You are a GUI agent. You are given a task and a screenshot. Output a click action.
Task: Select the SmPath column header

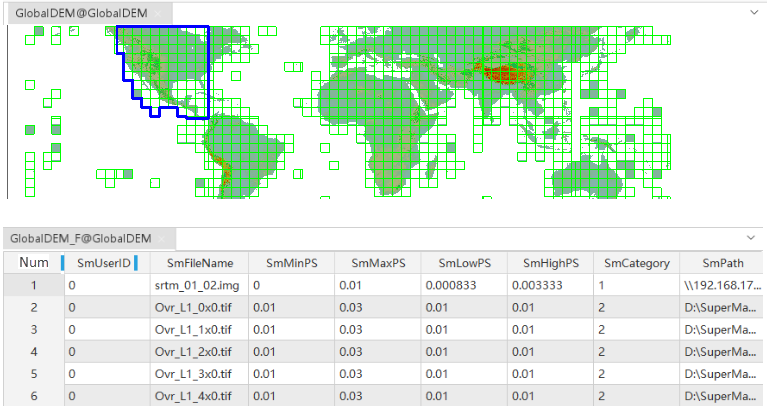tap(722, 263)
